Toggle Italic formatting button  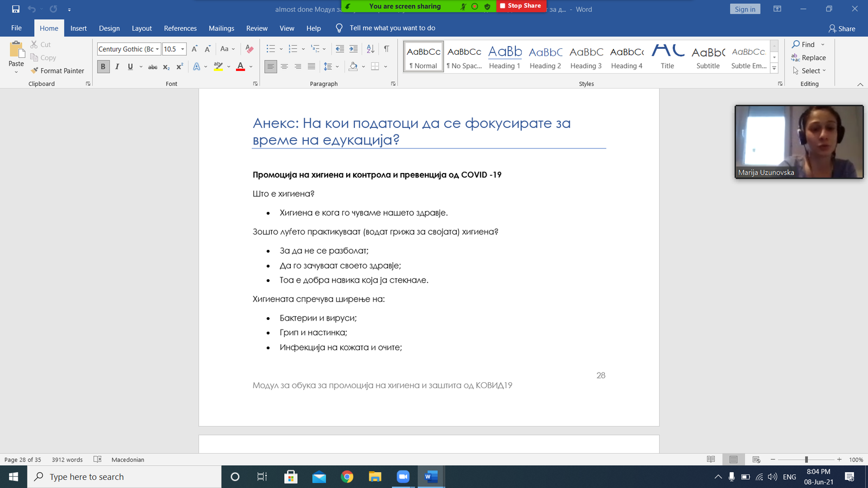point(117,67)
